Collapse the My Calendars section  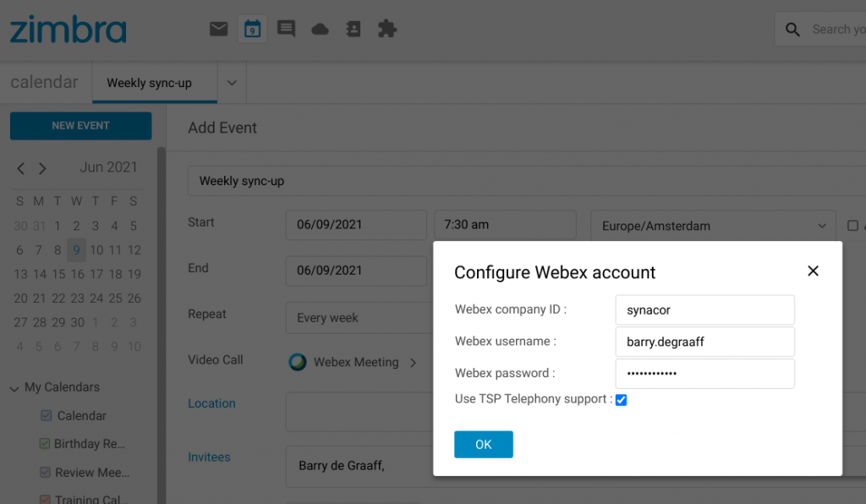tap(13, 386)
